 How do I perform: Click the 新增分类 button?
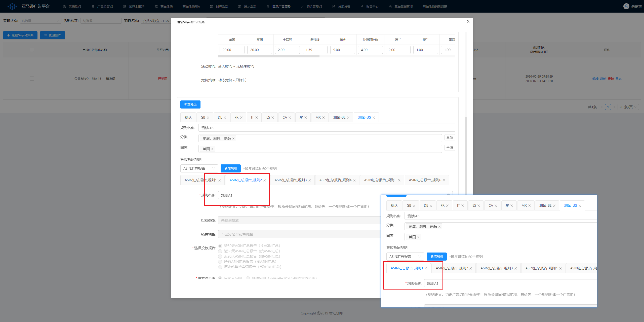(190, 104)
